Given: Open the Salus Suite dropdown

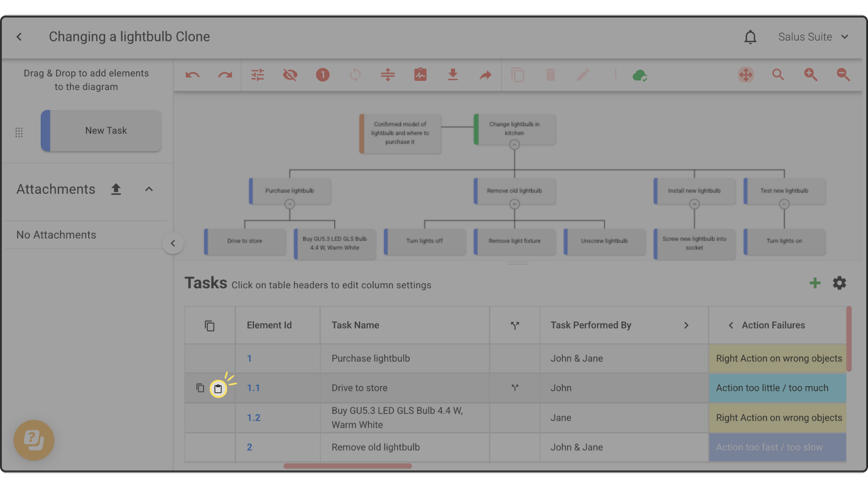Looking at the screenshot, I should (813, 37).
